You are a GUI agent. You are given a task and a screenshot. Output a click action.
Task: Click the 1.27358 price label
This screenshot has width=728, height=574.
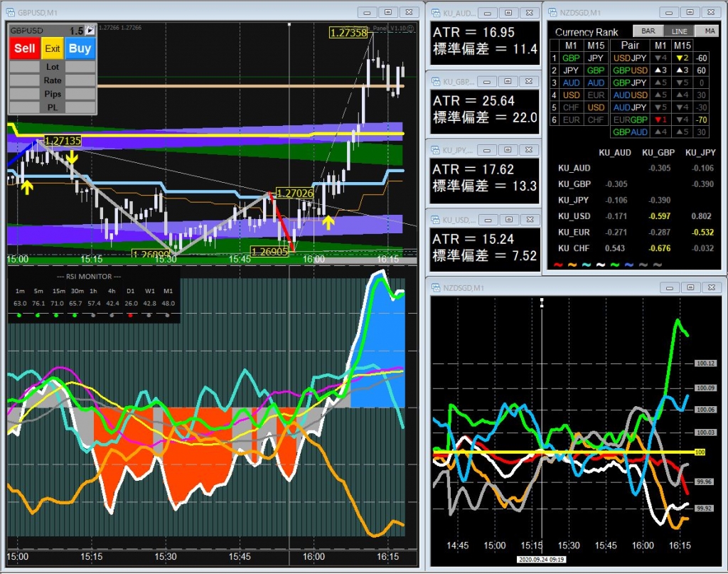pyautogui.click(x=349, y=32)
